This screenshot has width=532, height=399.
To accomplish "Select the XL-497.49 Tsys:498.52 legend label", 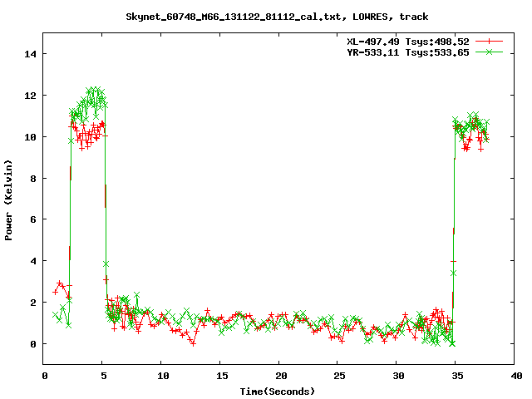I will coord(408,42).
